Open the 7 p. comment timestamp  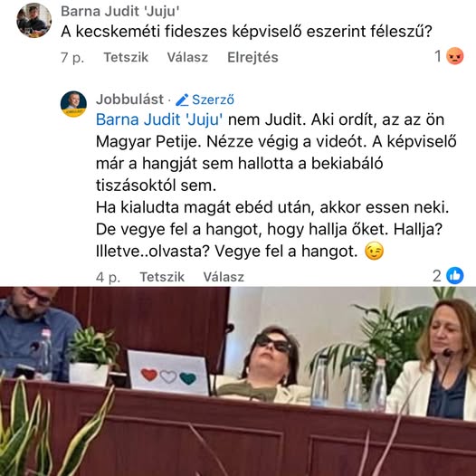(72, 57)
